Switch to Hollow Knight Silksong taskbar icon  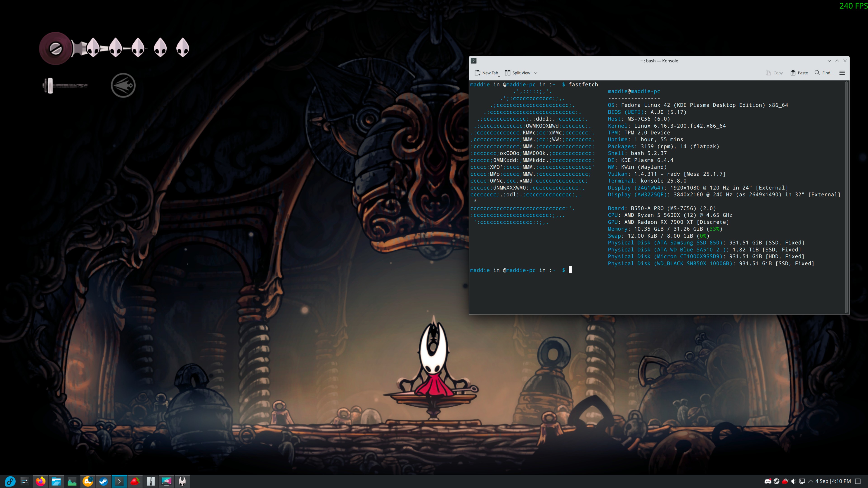point(182,481)
